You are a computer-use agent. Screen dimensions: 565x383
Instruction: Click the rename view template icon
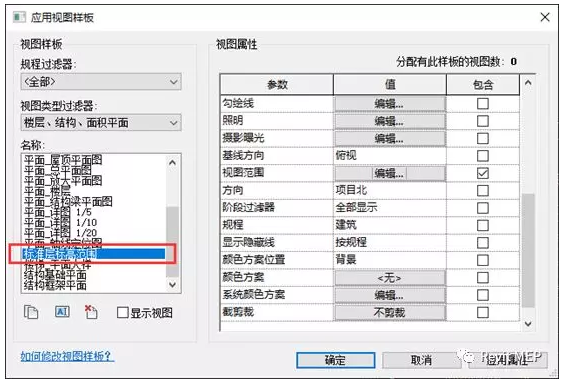[x=62, y=312]
